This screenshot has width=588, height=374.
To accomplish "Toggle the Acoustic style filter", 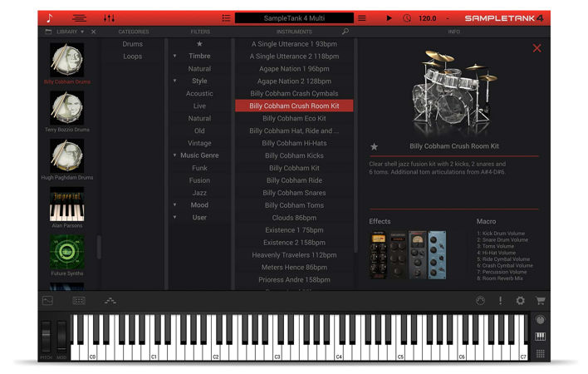I will point(199,94).
